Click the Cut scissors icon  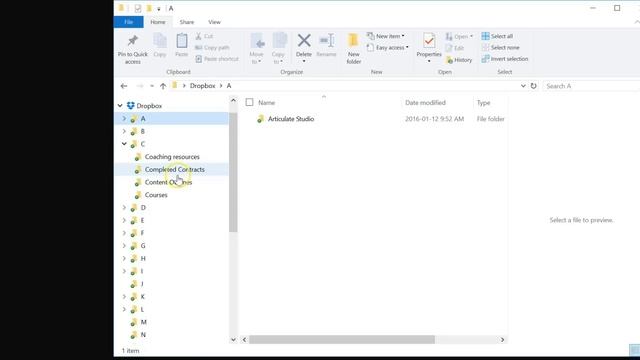(x=198, y=36)
